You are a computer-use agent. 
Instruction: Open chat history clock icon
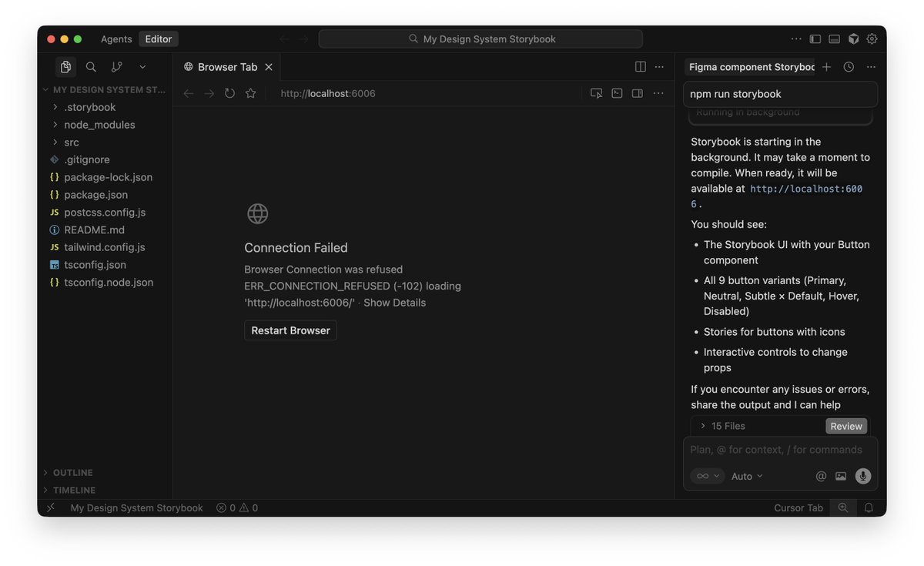pyautogui.click(x=849, y=67)
